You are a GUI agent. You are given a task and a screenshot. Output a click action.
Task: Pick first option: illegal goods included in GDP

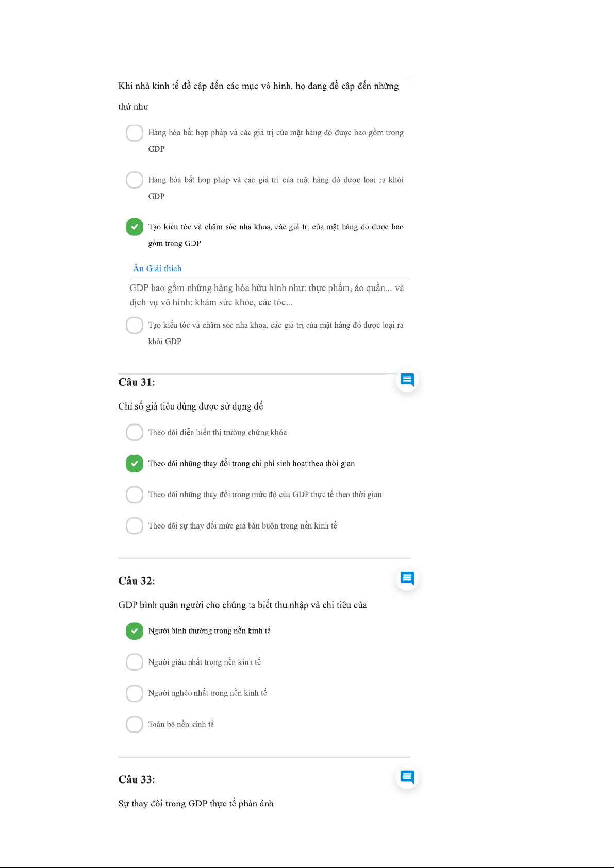135,133
